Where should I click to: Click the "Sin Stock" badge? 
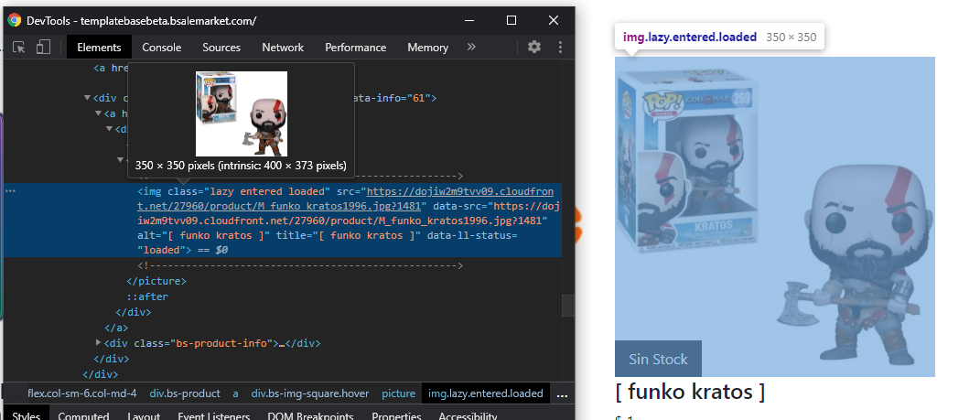click(x=658, y=359)
